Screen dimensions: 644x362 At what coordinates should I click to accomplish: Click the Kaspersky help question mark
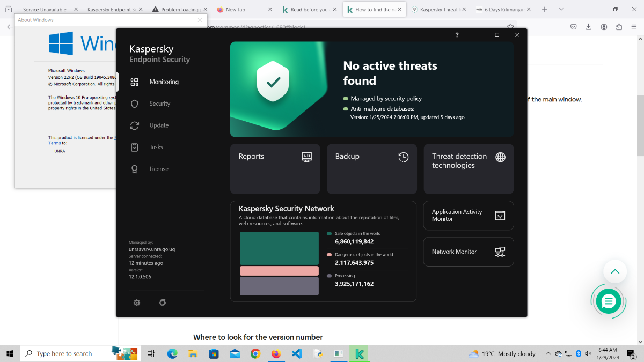click(x=457, y=35)
